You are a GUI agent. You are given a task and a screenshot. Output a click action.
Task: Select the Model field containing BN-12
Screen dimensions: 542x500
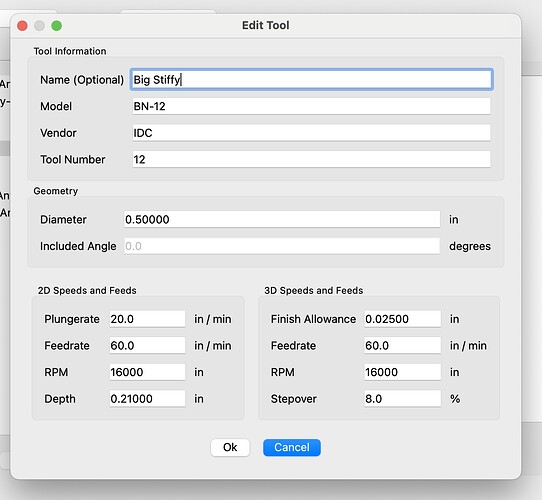311,106
